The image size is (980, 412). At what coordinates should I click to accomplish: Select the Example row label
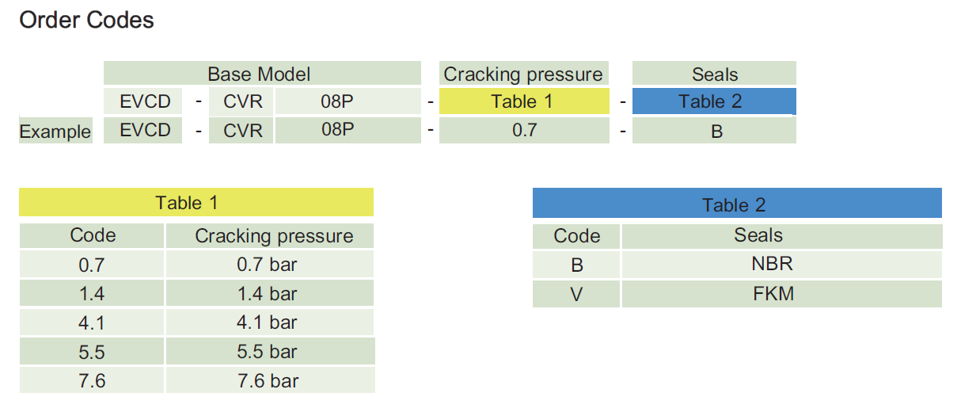coord(55,132)
